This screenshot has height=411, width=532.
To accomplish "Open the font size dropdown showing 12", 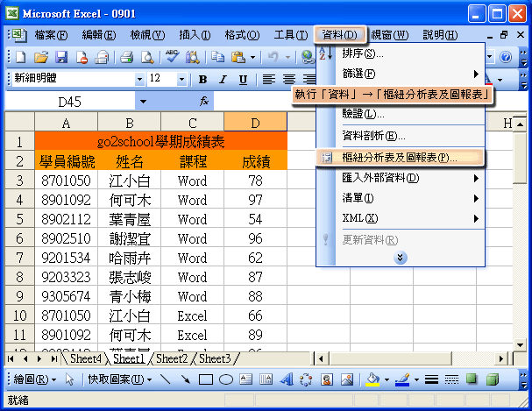I will tap(181, 80).
